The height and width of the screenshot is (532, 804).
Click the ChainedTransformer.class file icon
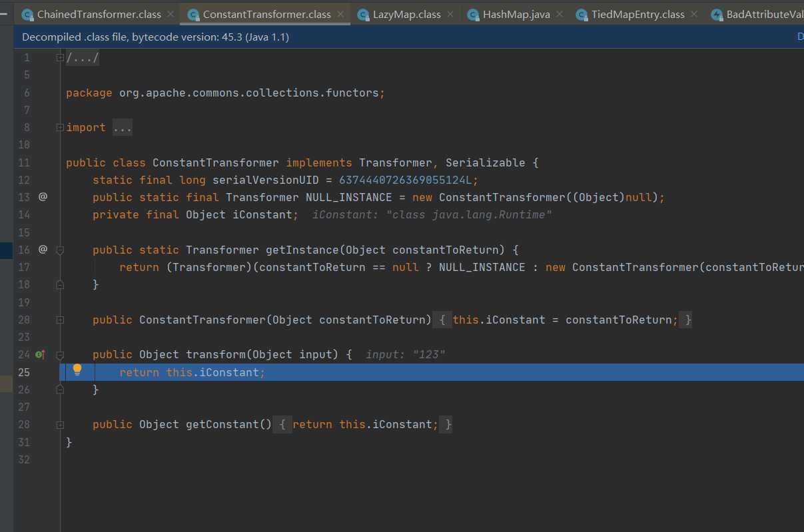point(28,15)
